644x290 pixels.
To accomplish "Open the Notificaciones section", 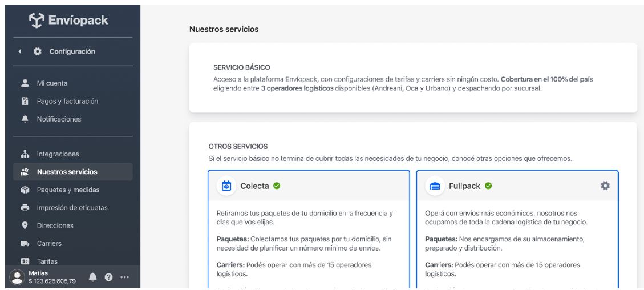I will (x=72, y=119).
